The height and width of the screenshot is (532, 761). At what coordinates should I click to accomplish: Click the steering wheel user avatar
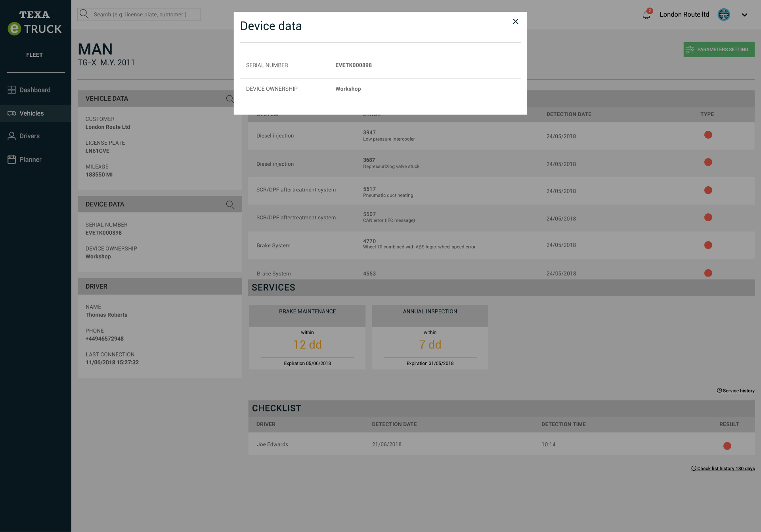[724, 15]
